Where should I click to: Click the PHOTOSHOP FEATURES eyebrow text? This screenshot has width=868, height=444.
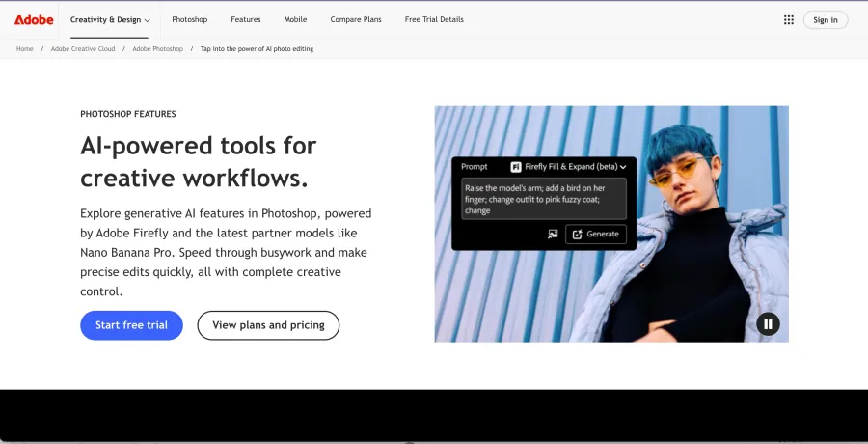click(128, 114)
